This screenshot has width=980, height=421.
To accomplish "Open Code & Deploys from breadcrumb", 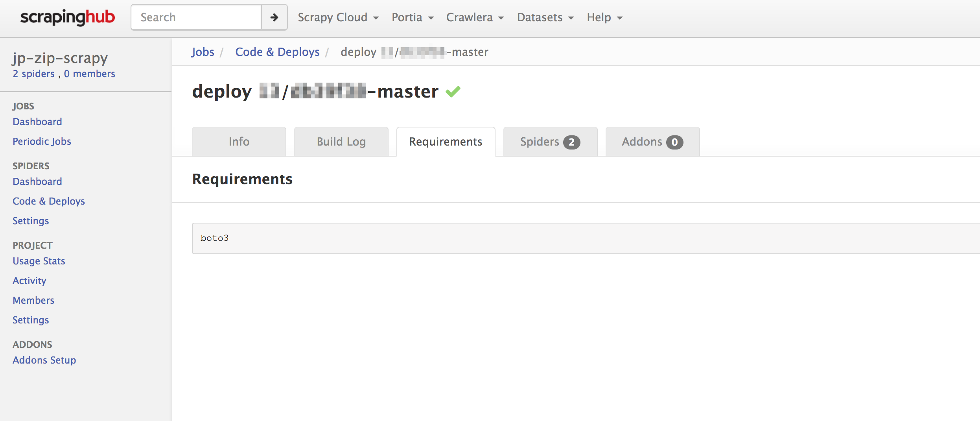I will 277,52.
